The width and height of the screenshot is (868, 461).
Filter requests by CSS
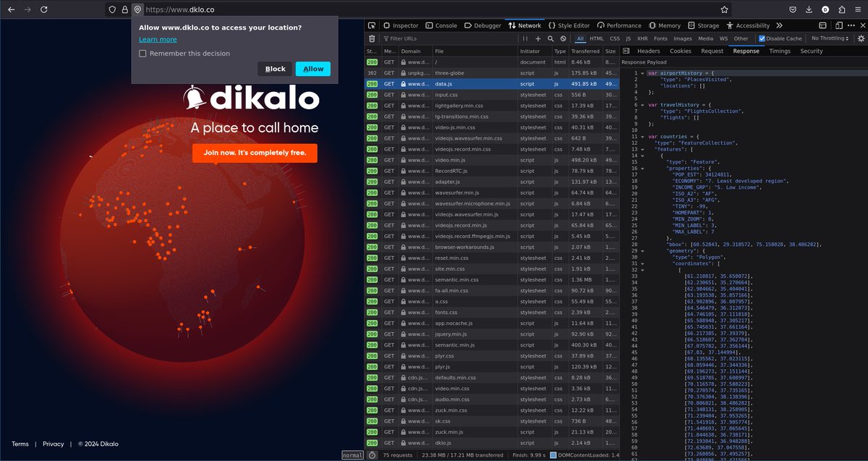click(614, 38)
